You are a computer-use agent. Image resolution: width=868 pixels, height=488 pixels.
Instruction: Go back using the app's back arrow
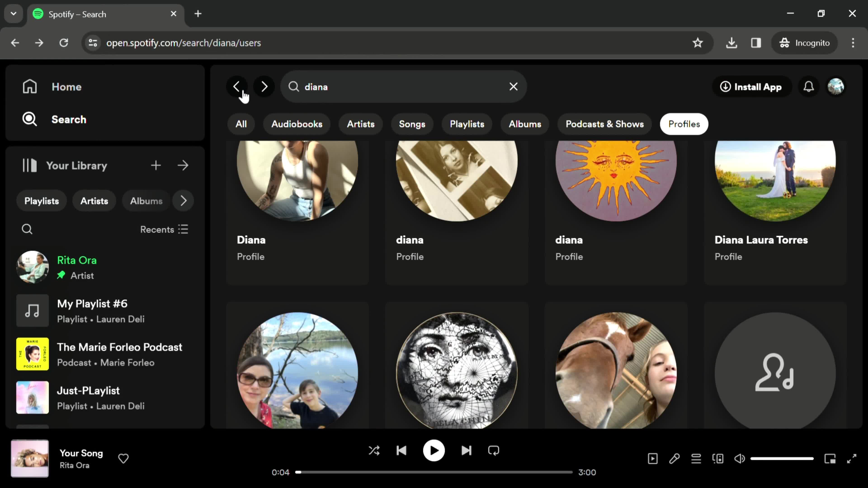pyautogui.click(x=236, y=87)
